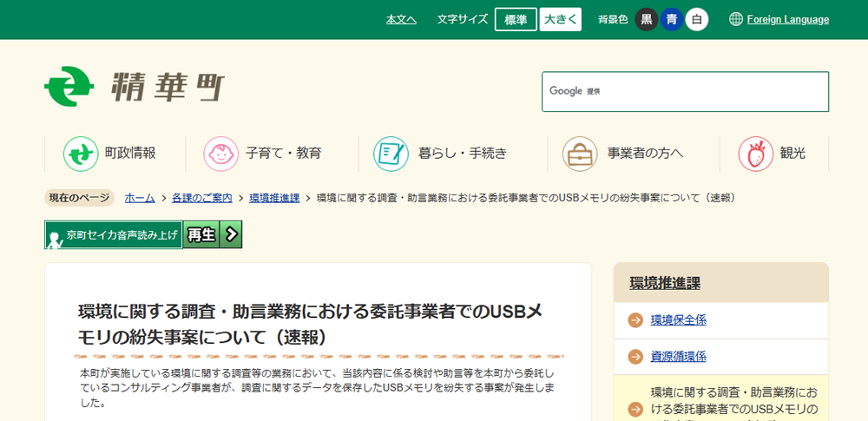Switch background color to white (白)
This screenshot has width=868, height=421.
coord(697,19)
